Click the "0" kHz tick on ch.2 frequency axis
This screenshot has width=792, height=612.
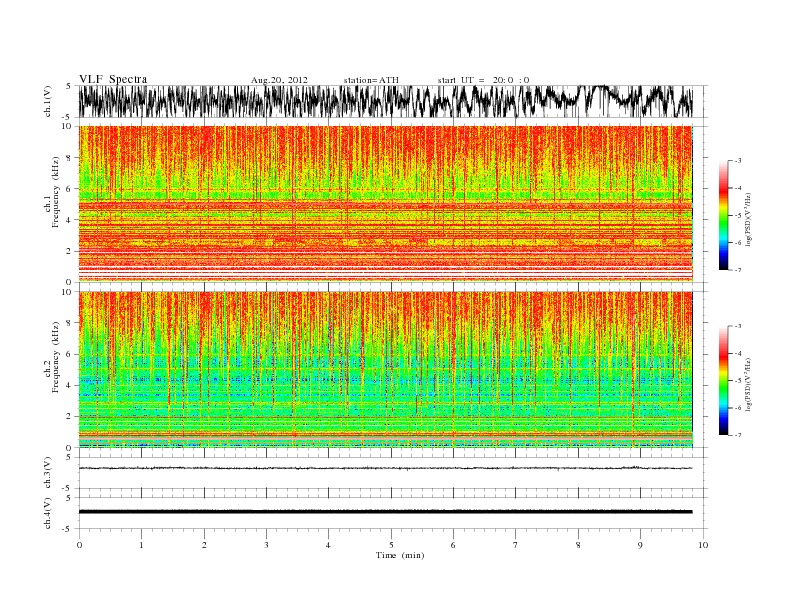tap(70, 448)
